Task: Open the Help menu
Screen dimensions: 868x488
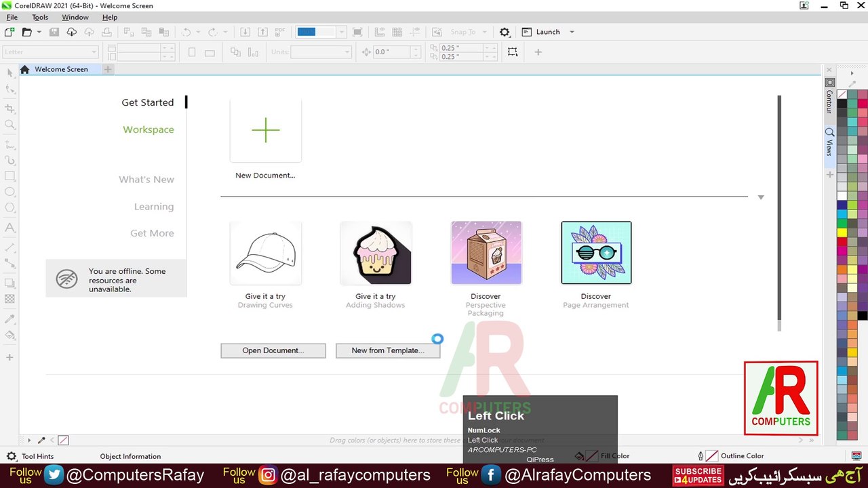Action: click(x=110, y=17)
